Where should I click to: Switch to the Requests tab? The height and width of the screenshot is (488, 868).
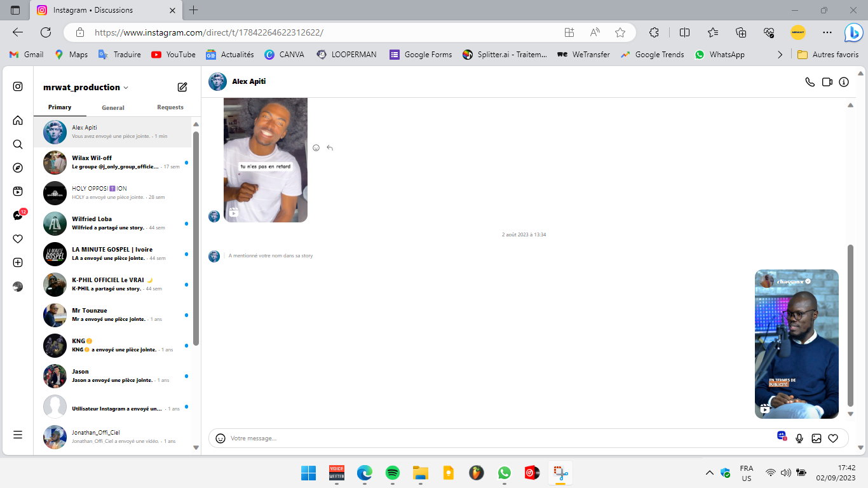coord(170,107)
